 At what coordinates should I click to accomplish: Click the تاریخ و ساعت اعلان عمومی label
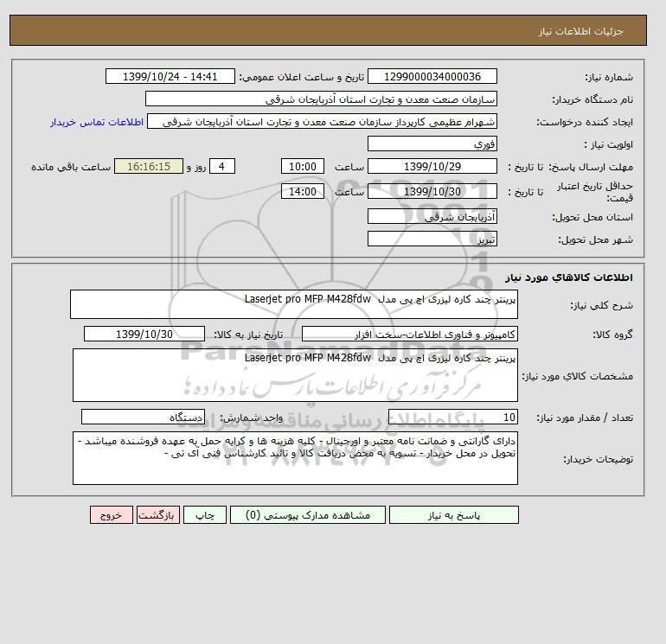coord(302,77)
